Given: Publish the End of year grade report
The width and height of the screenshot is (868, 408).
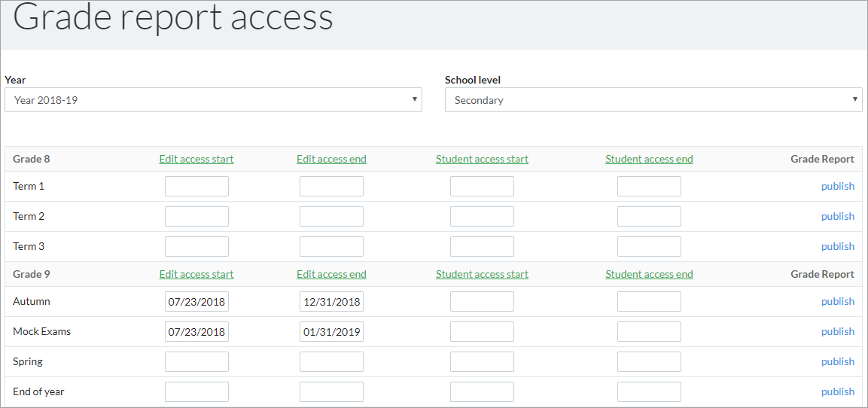Looking at the screenshot, I should click(x=838, y=392).
